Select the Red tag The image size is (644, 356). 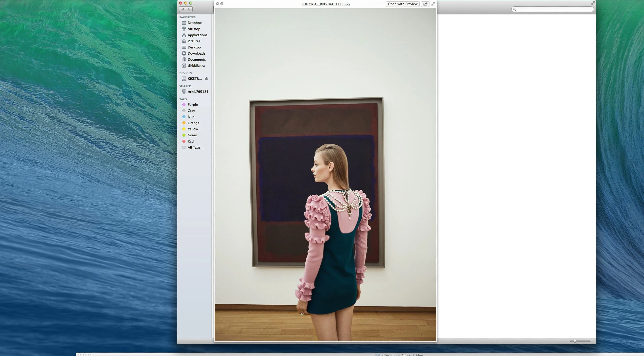190,141
